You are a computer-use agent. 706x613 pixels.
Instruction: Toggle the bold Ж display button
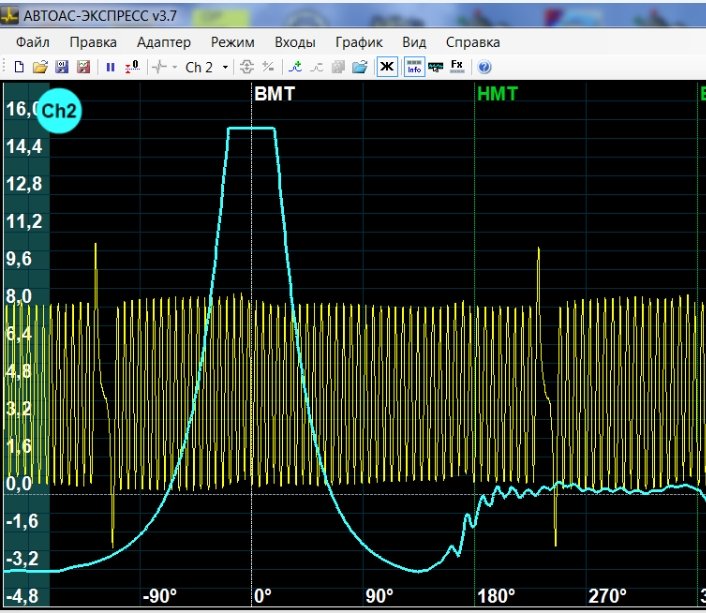386,67
